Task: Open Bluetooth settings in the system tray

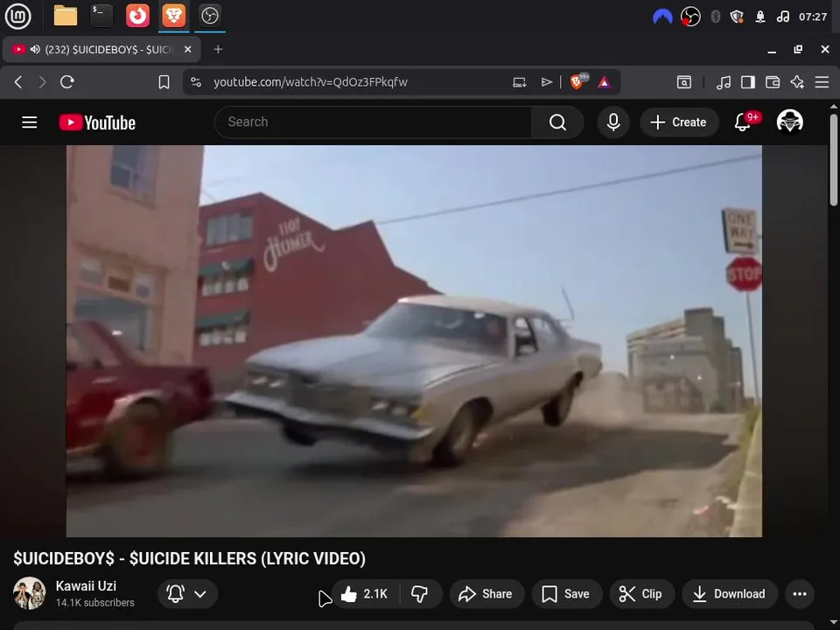Action: (715, 17)
